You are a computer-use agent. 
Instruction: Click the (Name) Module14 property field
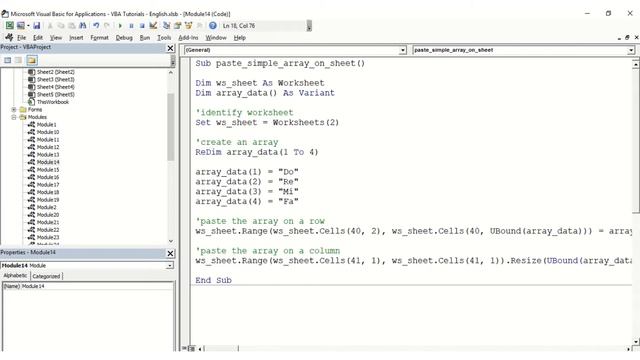coord(87,286)
